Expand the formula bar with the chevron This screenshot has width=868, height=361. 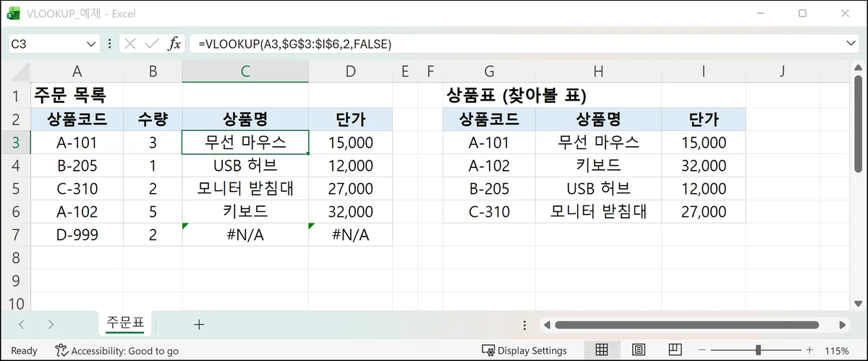click(851, 43)
